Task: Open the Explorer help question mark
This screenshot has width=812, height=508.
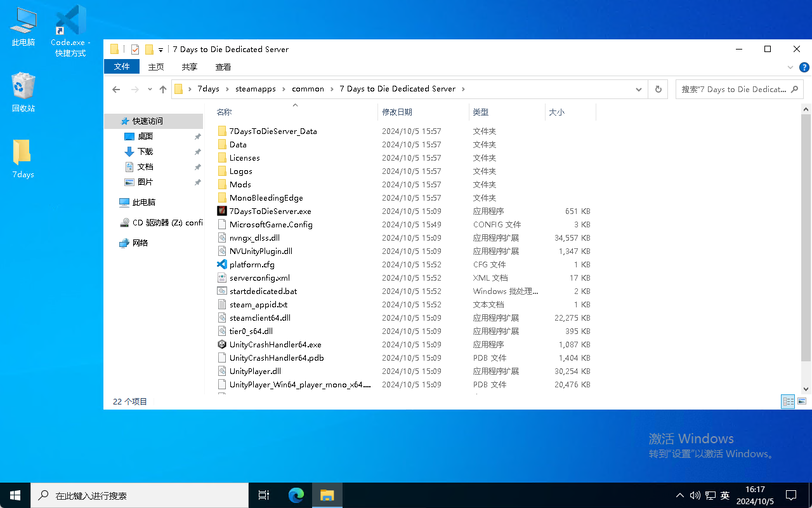Action: click(804, 67)
